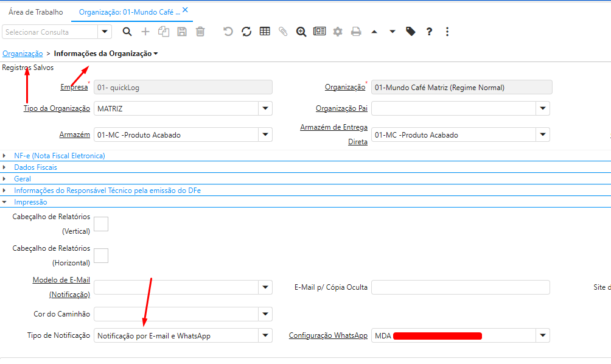Check Cabeçalho de Relatórios (Vertical) box
The width and height of the screenshot is (611, 364).
101,224
